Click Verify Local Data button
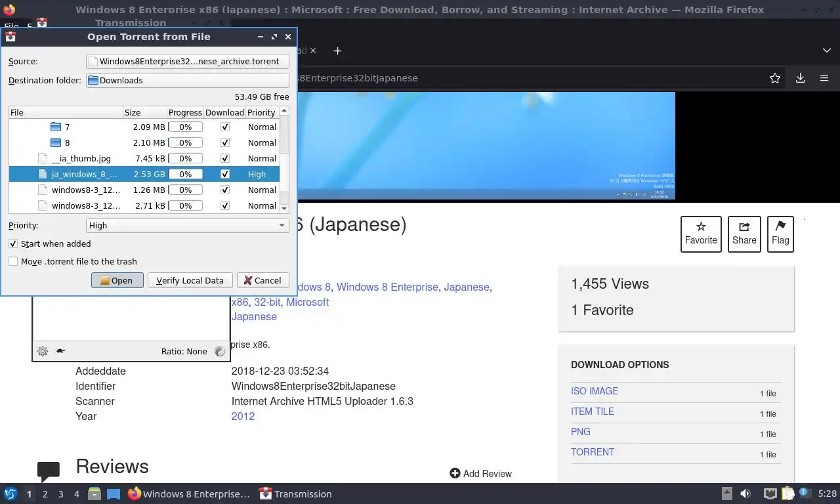 [190, 280]
